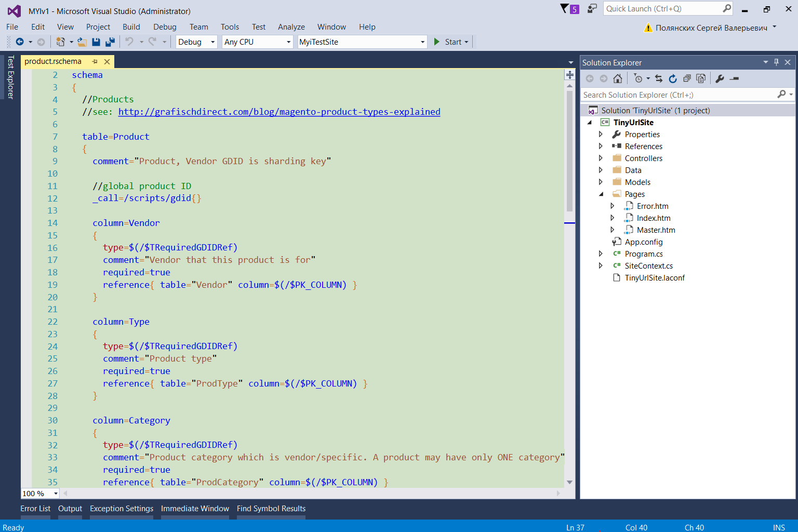
Task: Click the Solution Explorer search magnifier icon
Action: [781, 94]
